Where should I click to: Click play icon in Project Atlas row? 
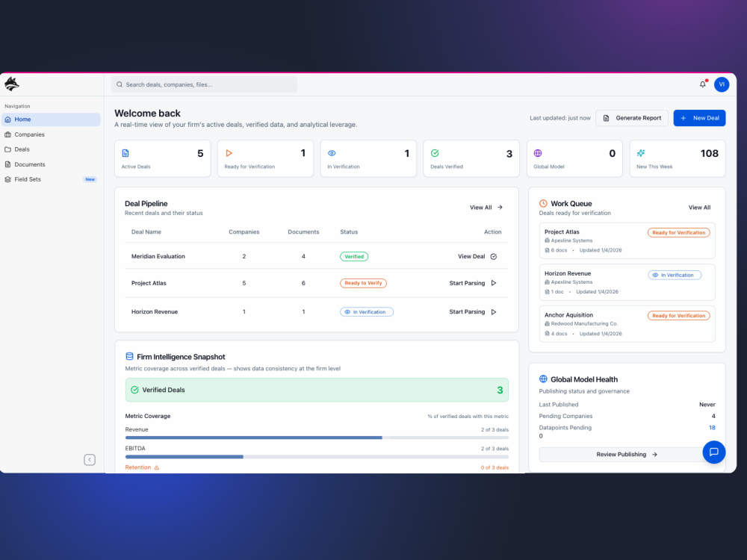[494, 283]
